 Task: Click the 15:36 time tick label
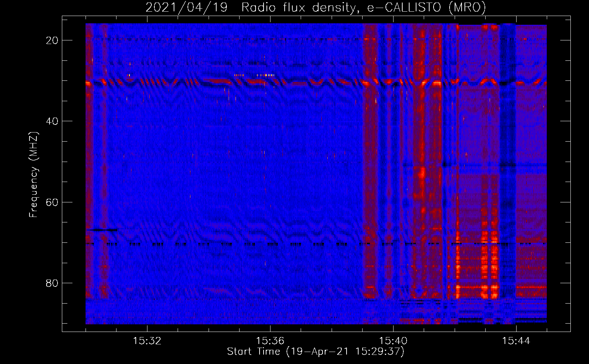(270, 341)
